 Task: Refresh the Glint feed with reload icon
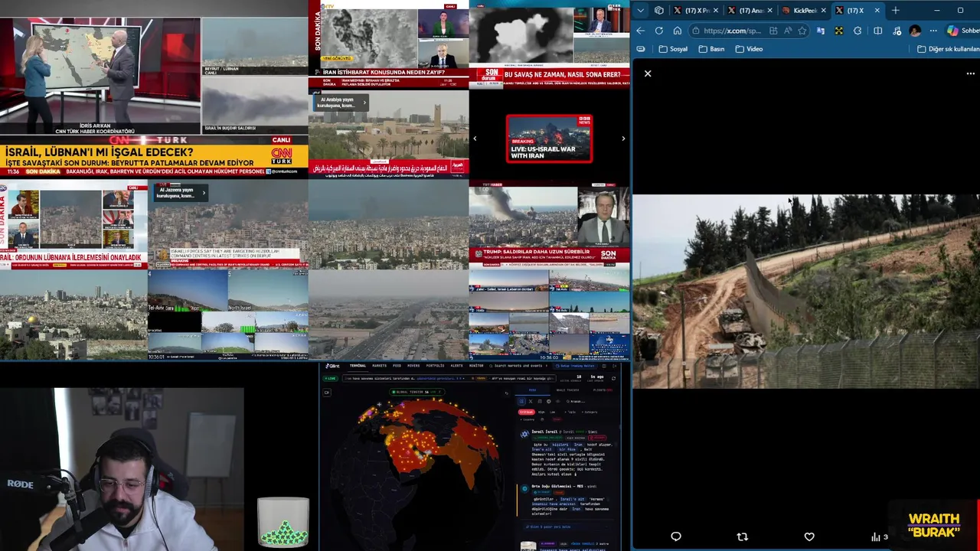pyautogui.click(x=613, y=378)
